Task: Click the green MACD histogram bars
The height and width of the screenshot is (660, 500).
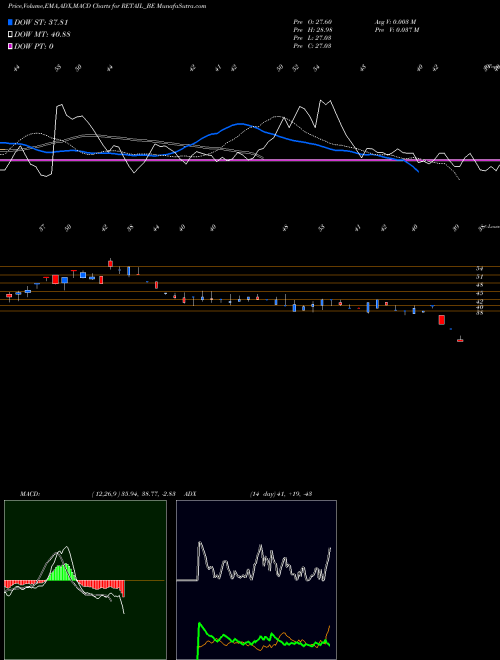Action: tap(62, 572)
